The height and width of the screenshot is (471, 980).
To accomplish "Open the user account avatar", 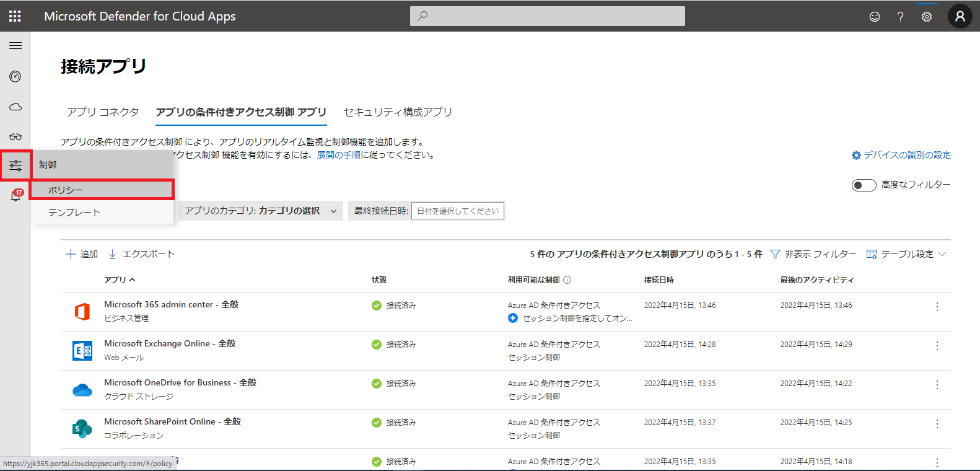I will (x=960, y=16).
